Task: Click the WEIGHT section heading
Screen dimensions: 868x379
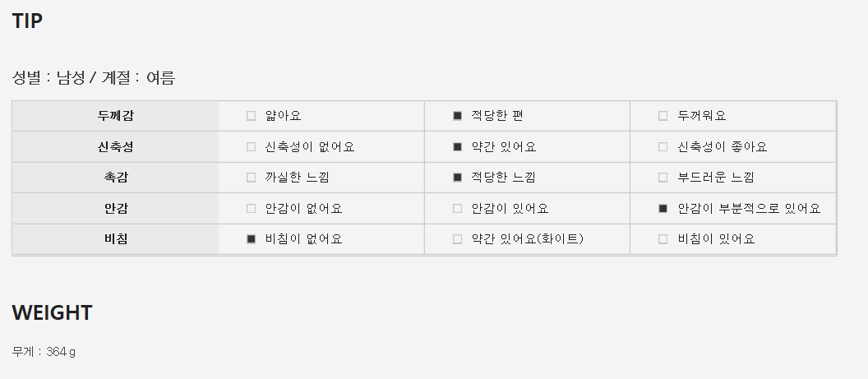Action: point(52,313)
